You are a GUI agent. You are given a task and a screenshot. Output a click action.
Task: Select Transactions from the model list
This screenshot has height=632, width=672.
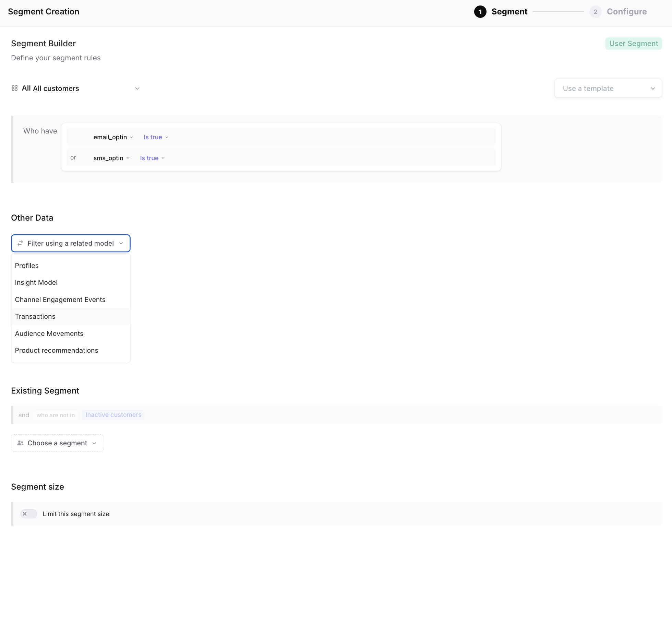(71, 316)
